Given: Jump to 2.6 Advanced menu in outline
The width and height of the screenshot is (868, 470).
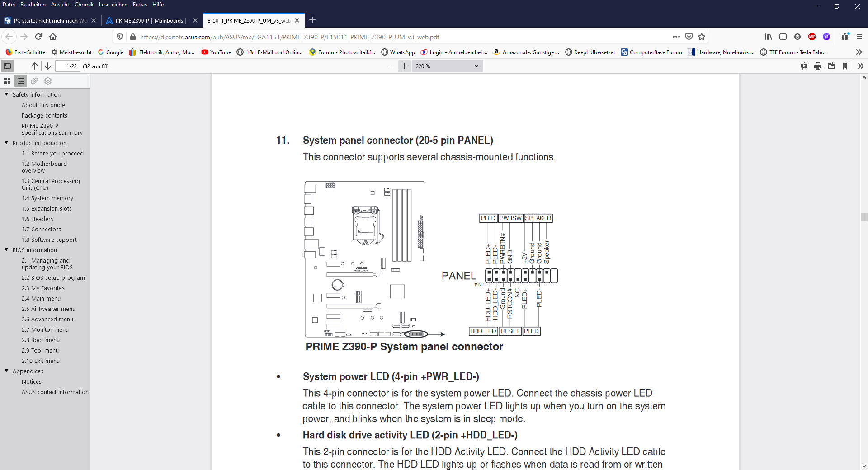Looking at the screenshot, I should click(x=47, y=319).
